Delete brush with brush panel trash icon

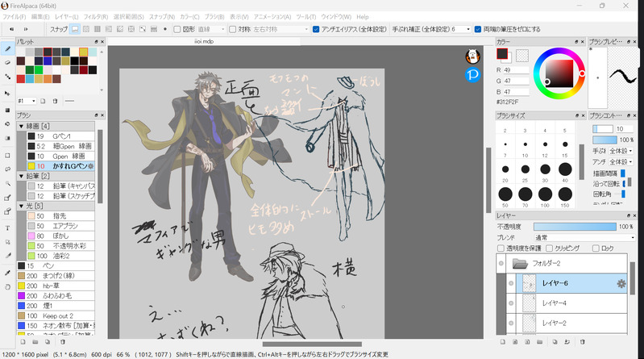pos(62,342)
